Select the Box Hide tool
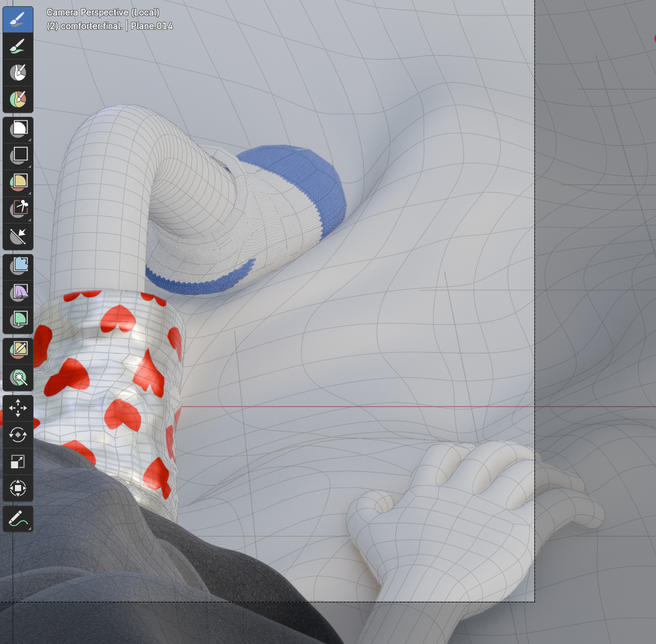Screen dimensions: 656x644 [18, 155]
